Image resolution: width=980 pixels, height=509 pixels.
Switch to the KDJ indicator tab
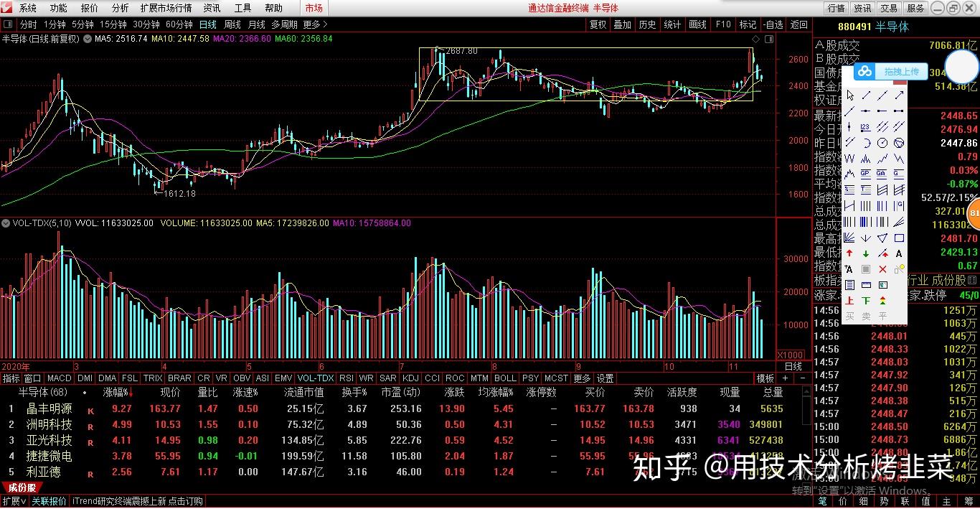[x=410, y=378]
